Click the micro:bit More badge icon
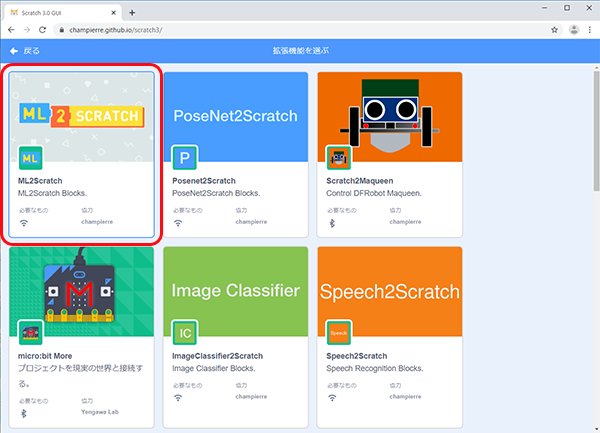The height and width of the screenshot is (433, 600). point(31,333)
